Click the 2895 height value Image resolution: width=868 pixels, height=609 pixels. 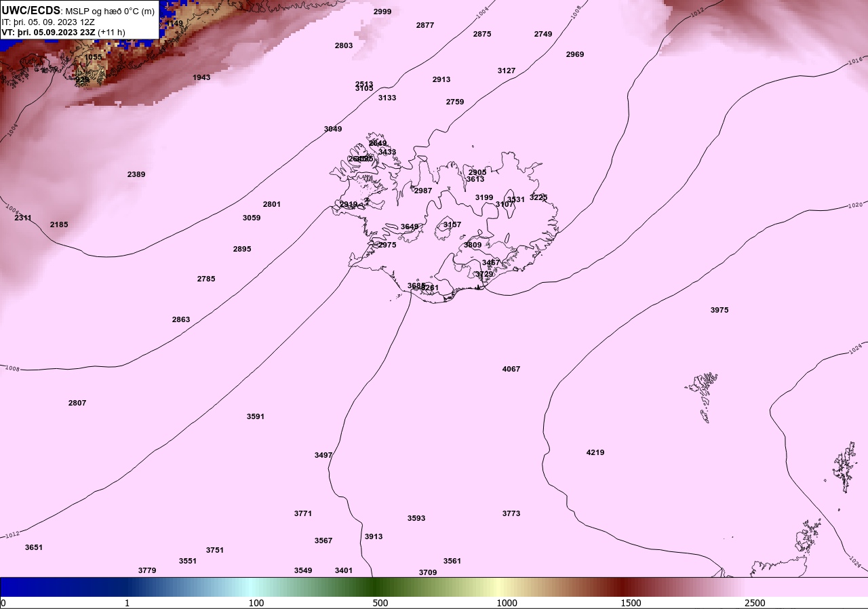(242, 249)
